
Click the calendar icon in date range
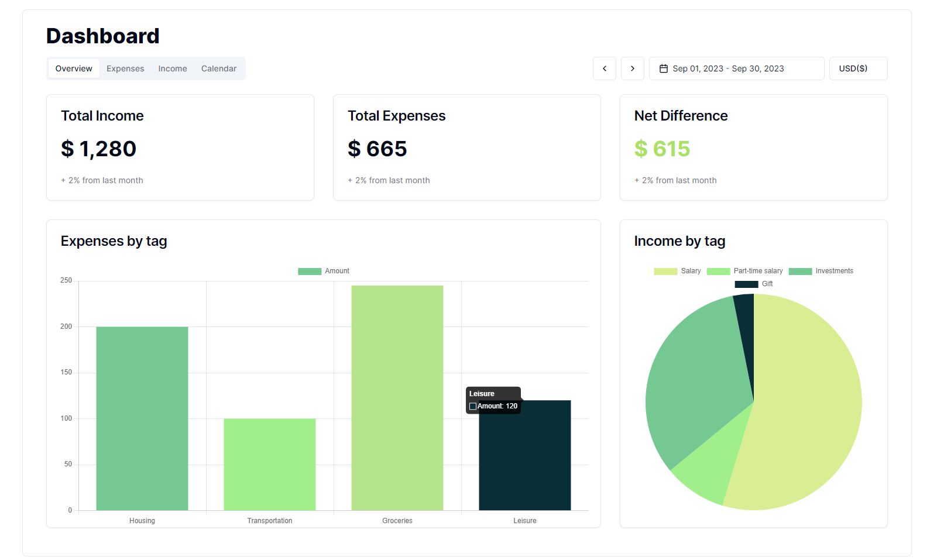point(664,68)
